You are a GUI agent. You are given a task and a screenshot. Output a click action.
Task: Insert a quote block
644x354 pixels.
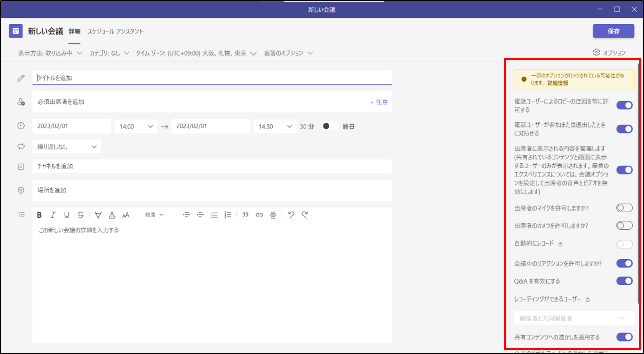[245, 215]
